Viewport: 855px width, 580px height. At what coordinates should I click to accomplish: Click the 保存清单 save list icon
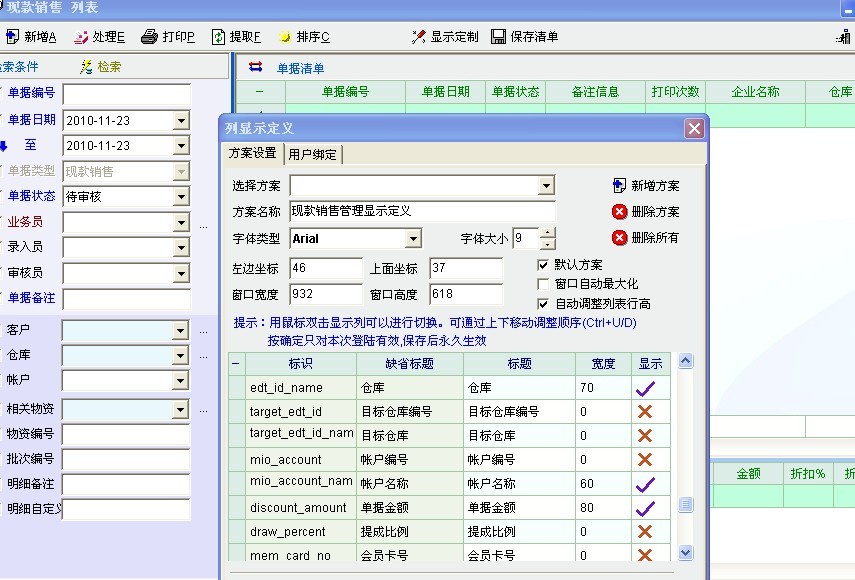pos(499,37)
